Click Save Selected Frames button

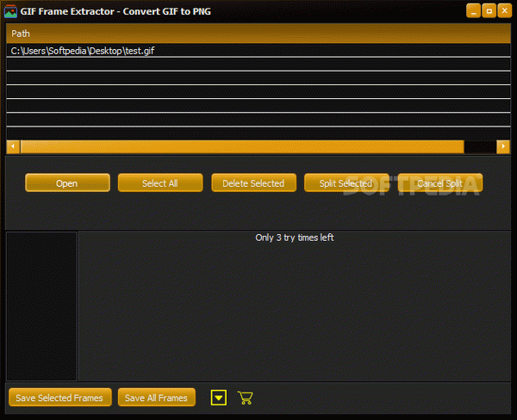pyautogui.click(x=60, y=398)
